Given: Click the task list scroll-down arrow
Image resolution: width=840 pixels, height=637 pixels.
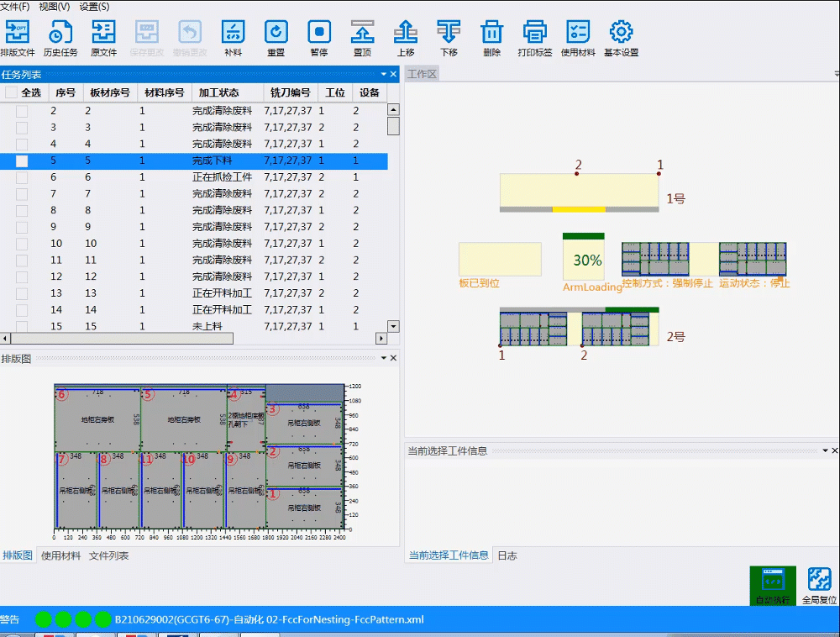Looking at the screenshot, I should (393, 326).
